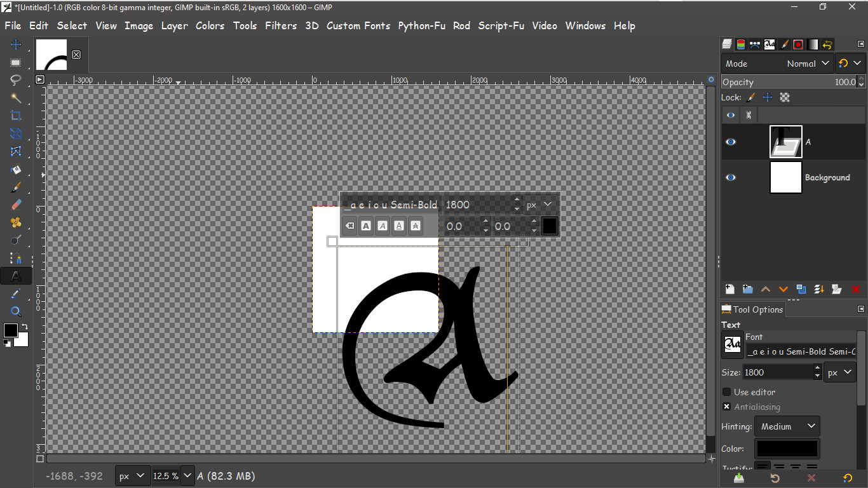This screenshot has height=488, width=868.
Task: Toggle lock position and size
Action: click(x=768, y=97)
